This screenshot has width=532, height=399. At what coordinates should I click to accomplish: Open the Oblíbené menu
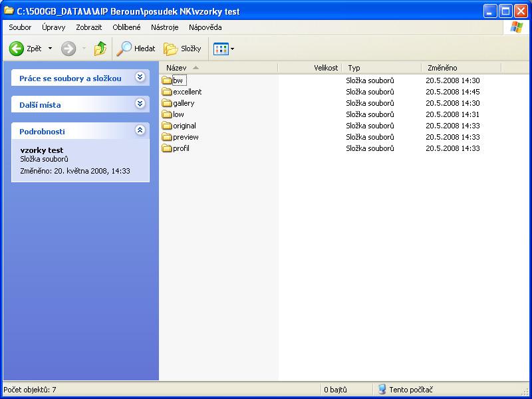coord(126,27)
